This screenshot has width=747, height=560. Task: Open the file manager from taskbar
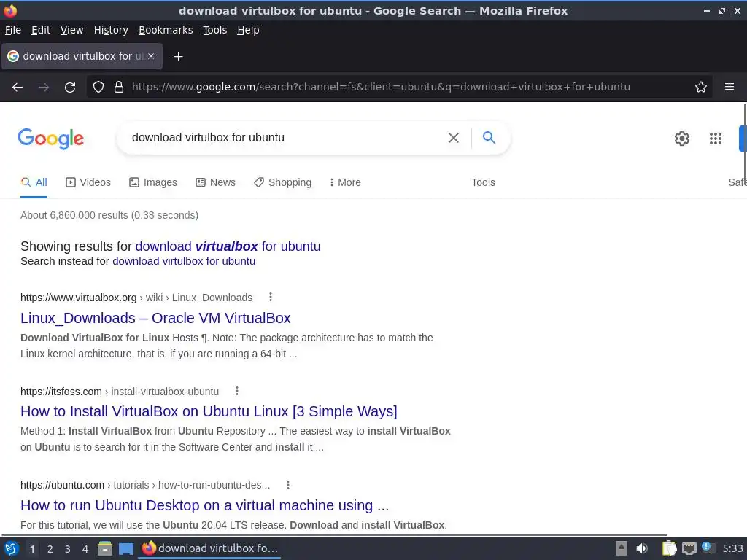coord(105,548)
